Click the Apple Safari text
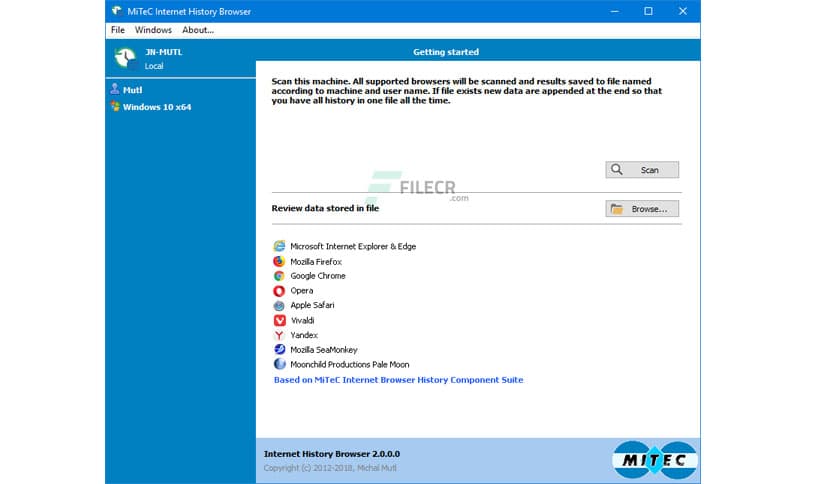This screenshot has width=836, height=484. click(x=312, y=305)
